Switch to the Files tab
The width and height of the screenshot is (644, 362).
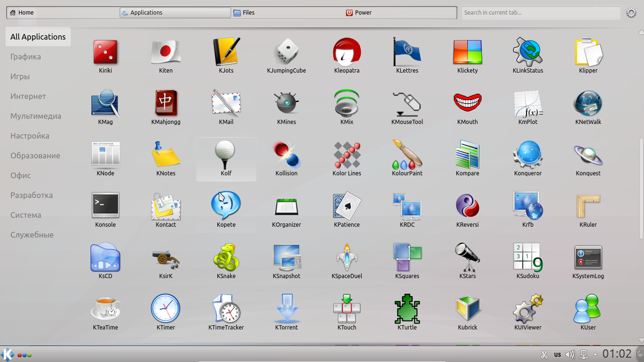(x=248, y=13)
